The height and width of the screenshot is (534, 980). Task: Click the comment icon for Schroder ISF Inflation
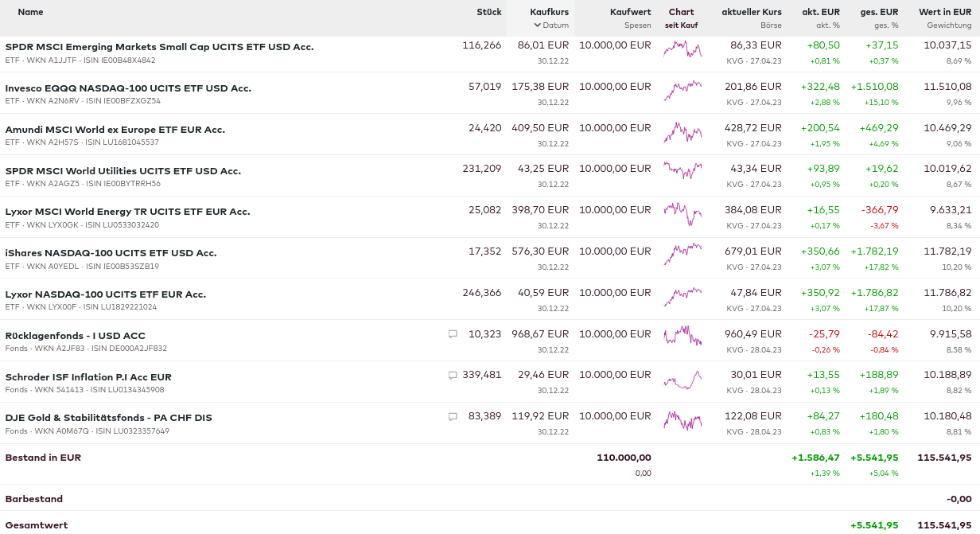[x=453, y=376]
